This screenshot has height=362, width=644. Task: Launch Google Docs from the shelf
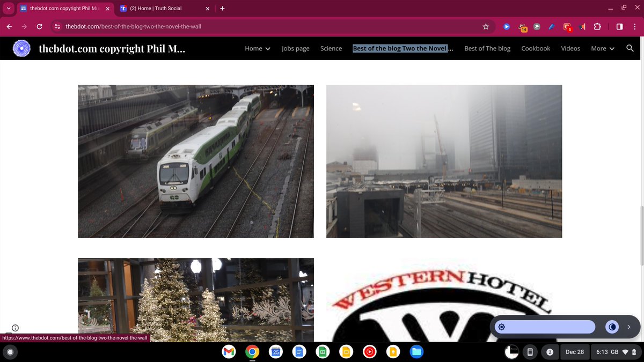(299, 352)
